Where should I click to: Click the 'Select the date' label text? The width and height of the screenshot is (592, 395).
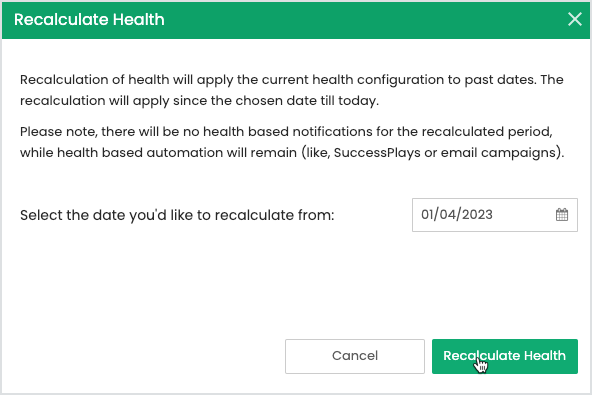coord(177,215)
